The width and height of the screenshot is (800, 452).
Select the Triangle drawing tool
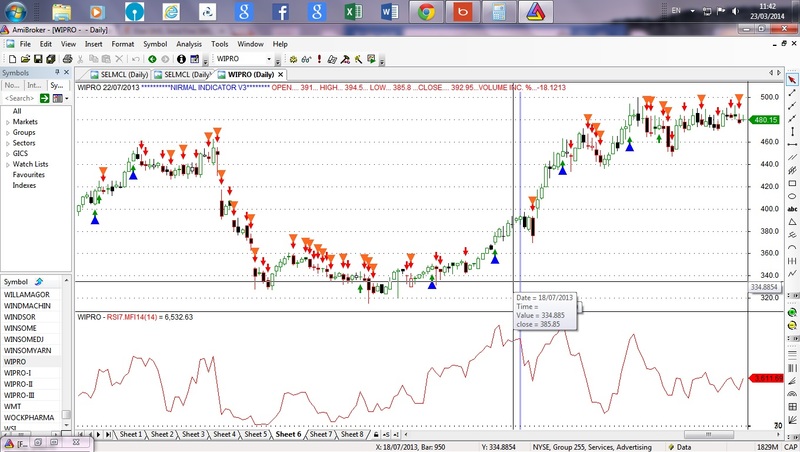coord(792,222)
